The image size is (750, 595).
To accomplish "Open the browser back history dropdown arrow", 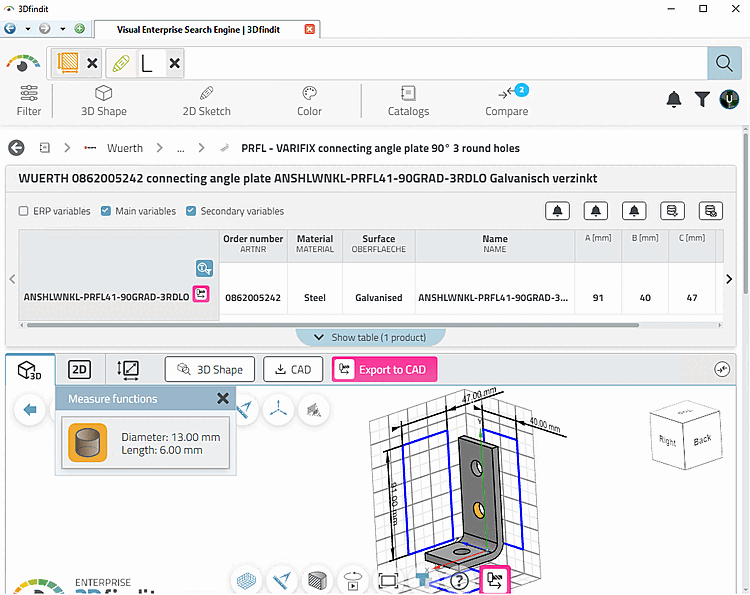I will (28, 29).
